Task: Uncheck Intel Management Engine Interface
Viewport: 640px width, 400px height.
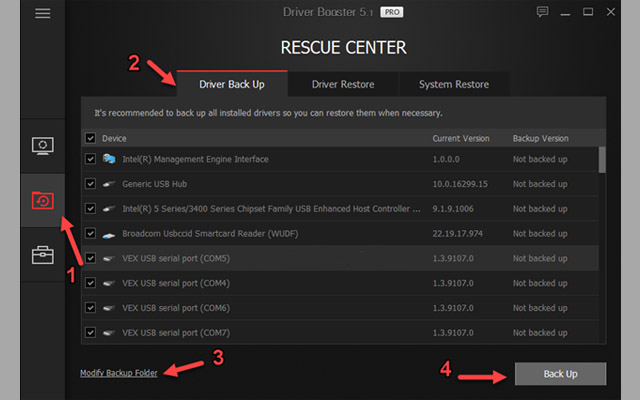Action: coord(90,159)
